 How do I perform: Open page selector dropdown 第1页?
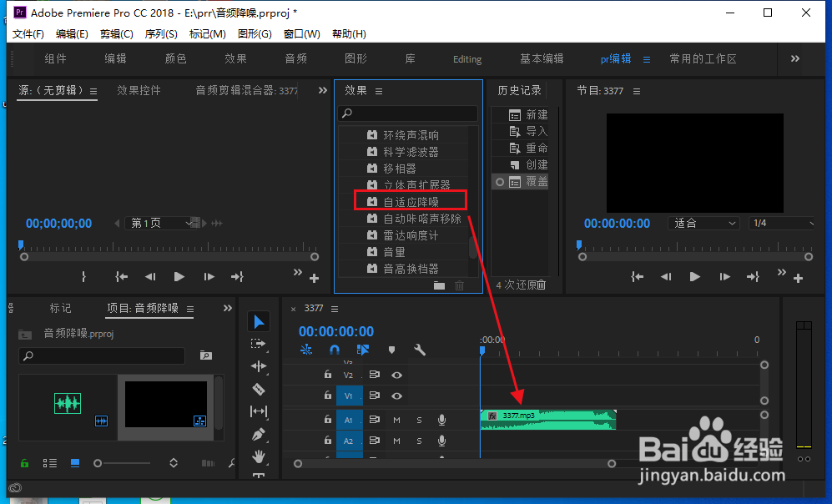click(161, 224)
